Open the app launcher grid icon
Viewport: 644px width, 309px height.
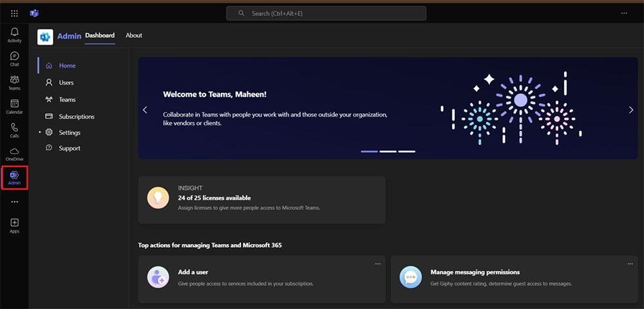(14, 14)
